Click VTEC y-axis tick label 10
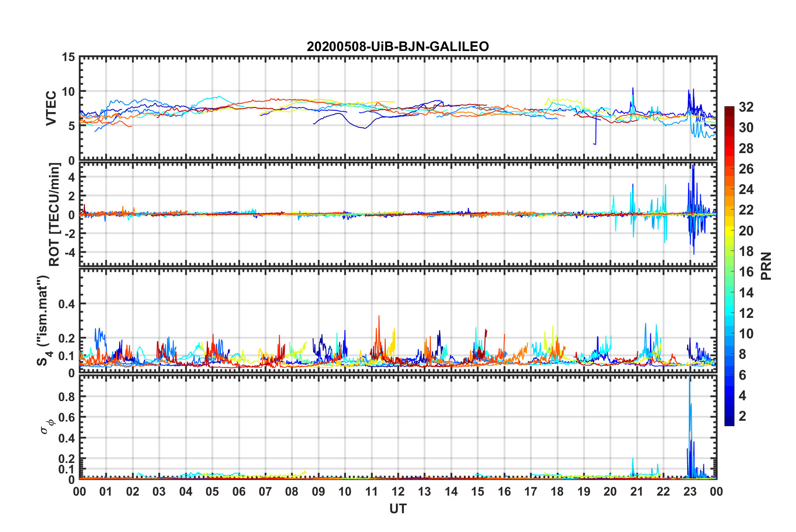 (x=68, y=92)
